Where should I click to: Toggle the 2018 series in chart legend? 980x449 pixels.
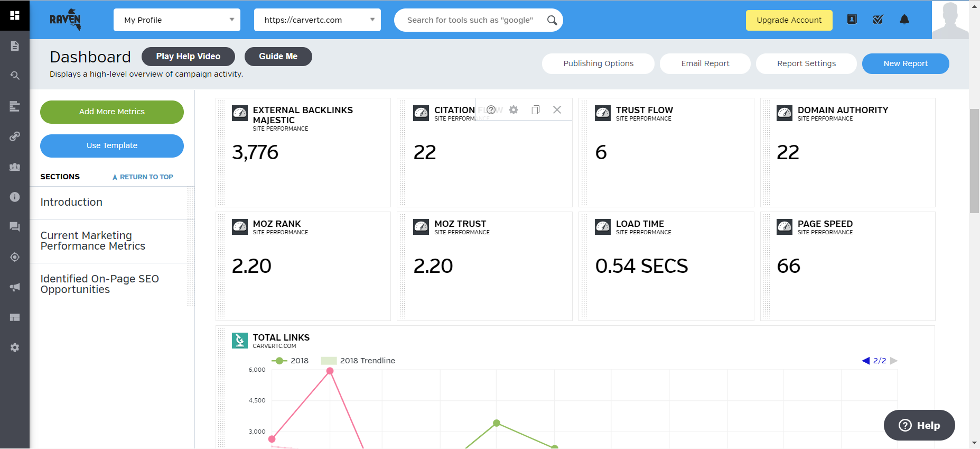[x=290, y=361]
